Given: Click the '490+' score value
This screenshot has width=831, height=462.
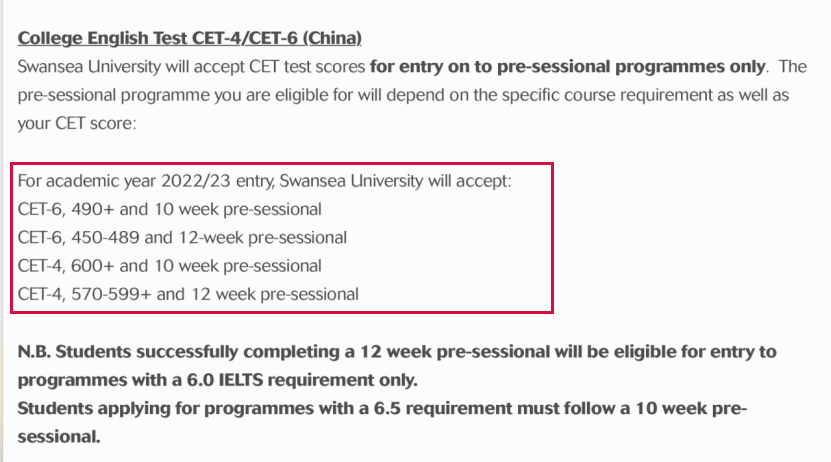Looking at the screenshot, I should [92, 209].
